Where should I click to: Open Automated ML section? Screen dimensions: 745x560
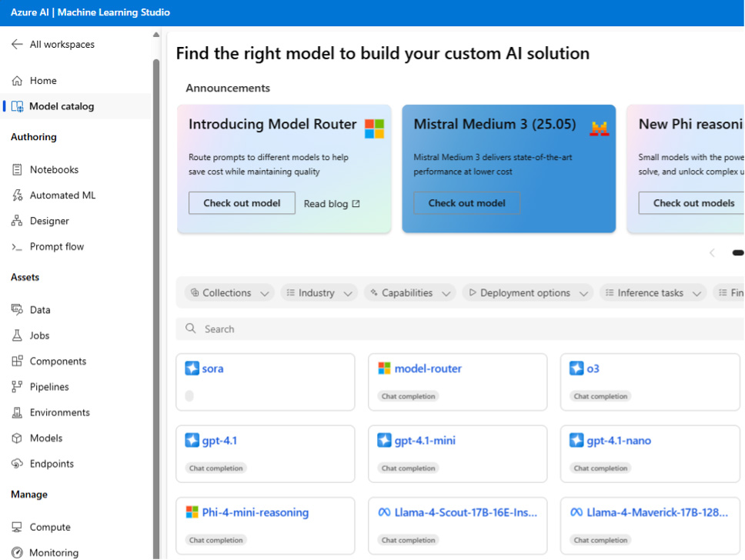coord(62,195)
